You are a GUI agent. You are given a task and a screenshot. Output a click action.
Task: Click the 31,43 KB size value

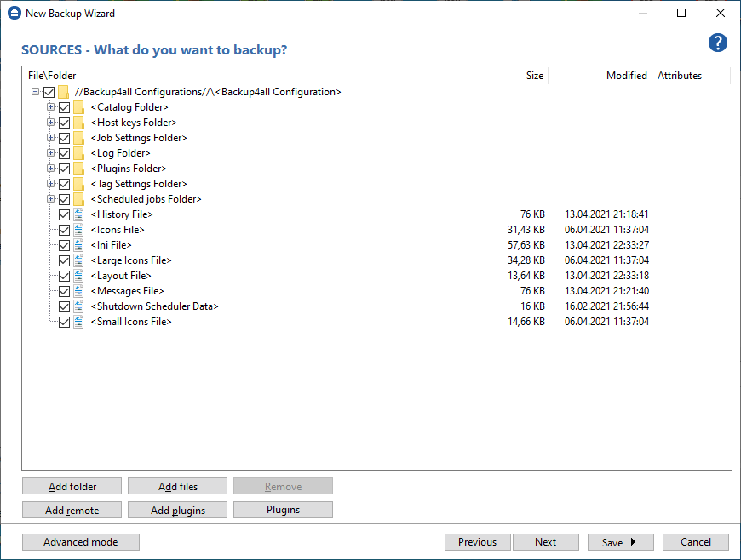coord(526,230)
